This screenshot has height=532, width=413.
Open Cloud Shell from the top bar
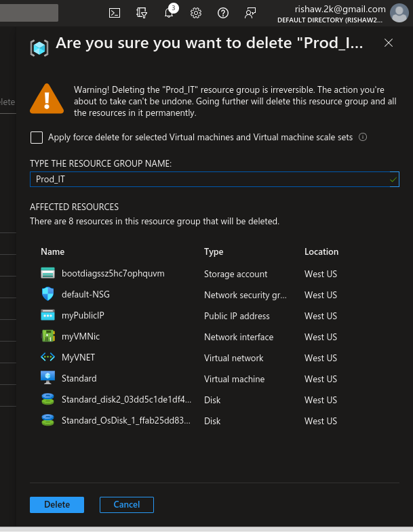[115, 13]
